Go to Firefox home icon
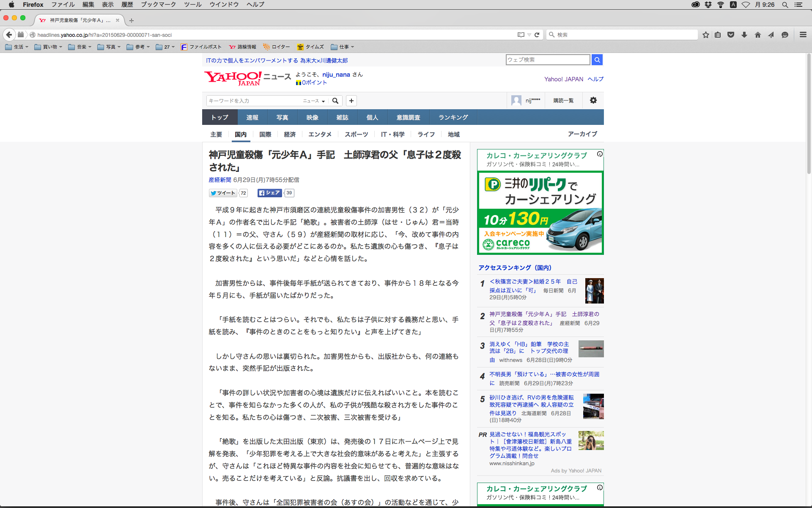 tap(757, 35)
